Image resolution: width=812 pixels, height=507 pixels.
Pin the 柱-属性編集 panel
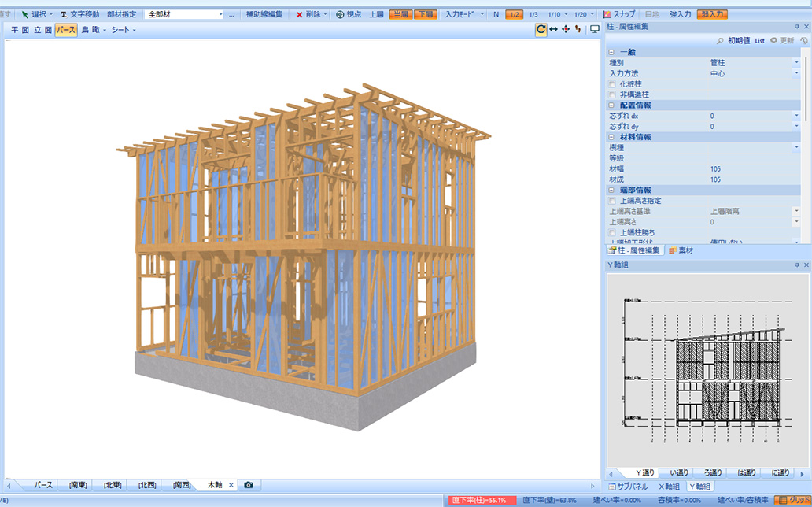pyautogui.click(x=797, y=27)
